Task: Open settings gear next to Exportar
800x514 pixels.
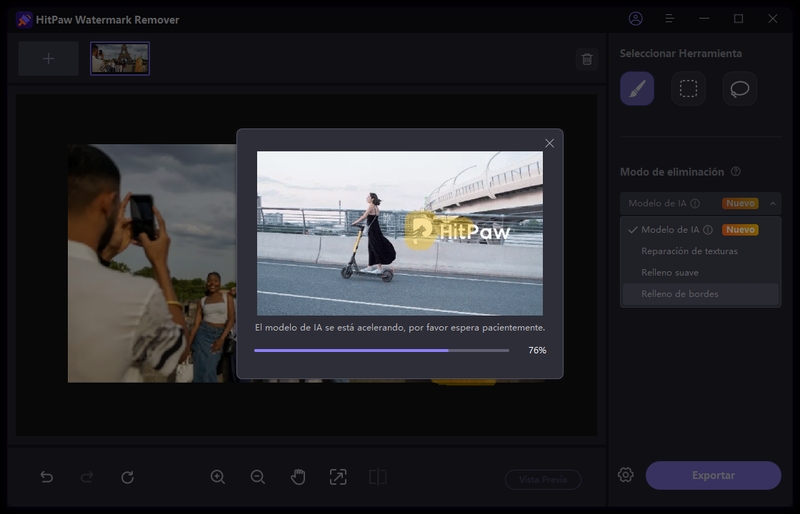Action: (x=626, y=475)
